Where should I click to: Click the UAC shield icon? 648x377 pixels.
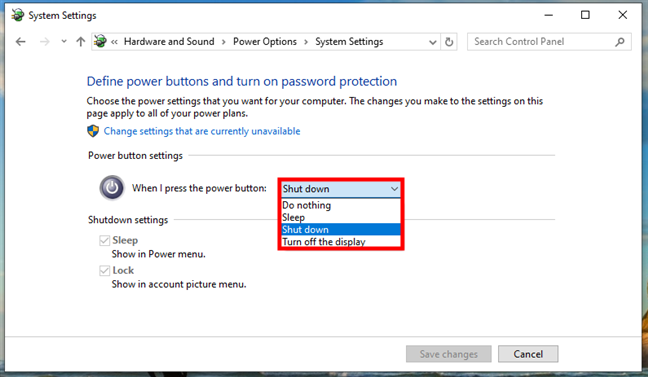(x=93, y=131)
